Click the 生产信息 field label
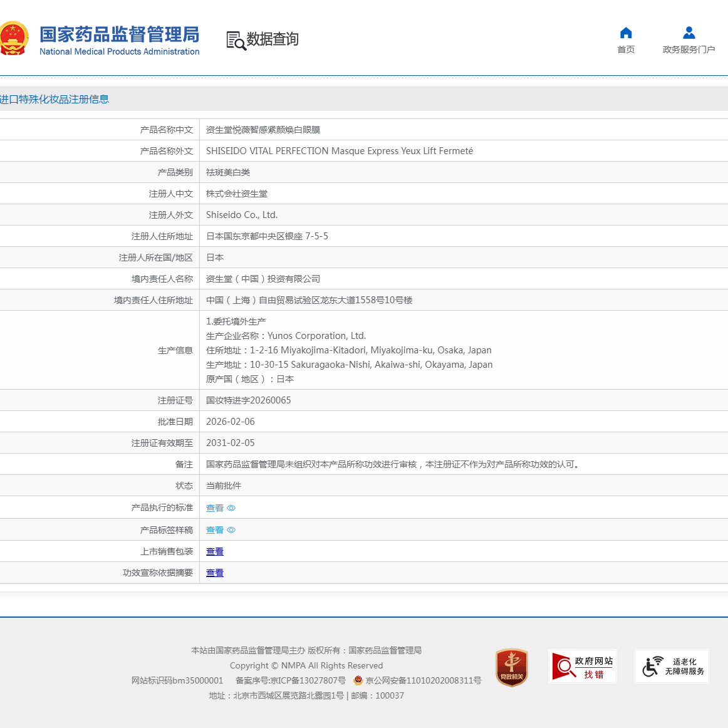 [x=175, y=350]
